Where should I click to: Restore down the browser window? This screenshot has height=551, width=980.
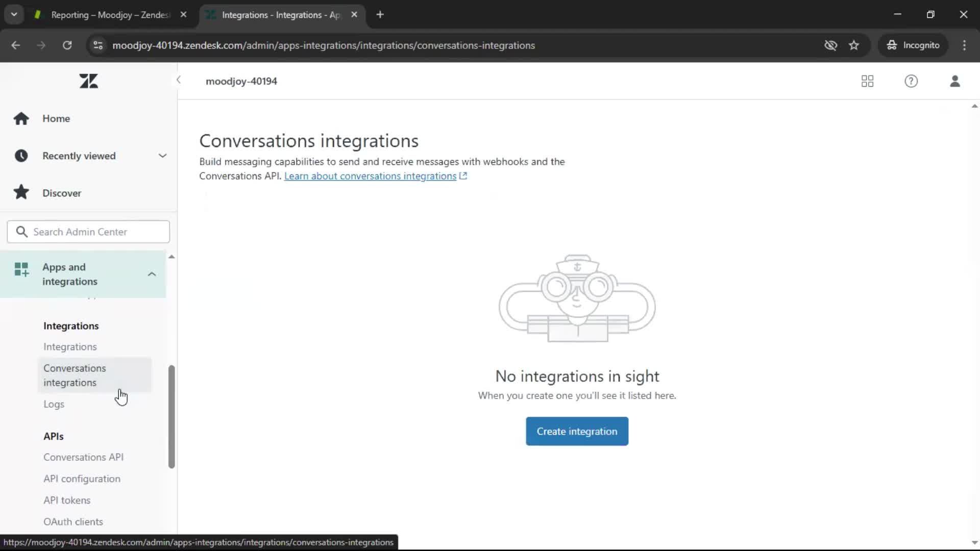coord(930,14)
